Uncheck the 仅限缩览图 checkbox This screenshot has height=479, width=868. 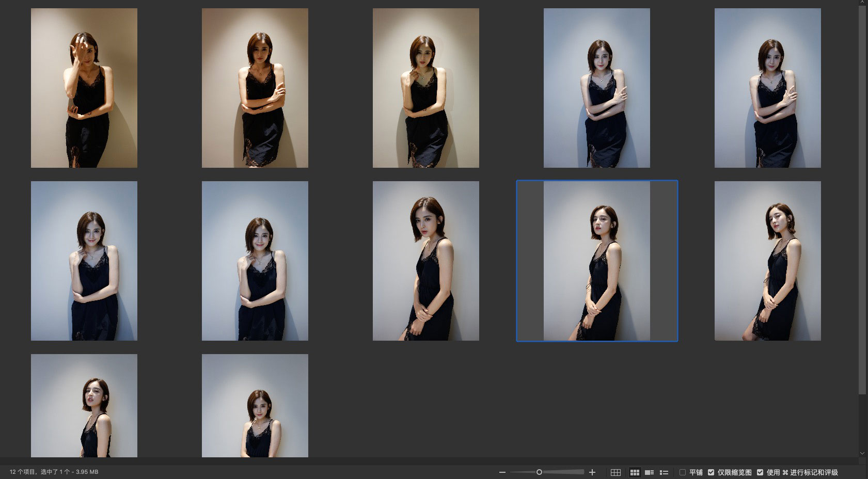711,472
